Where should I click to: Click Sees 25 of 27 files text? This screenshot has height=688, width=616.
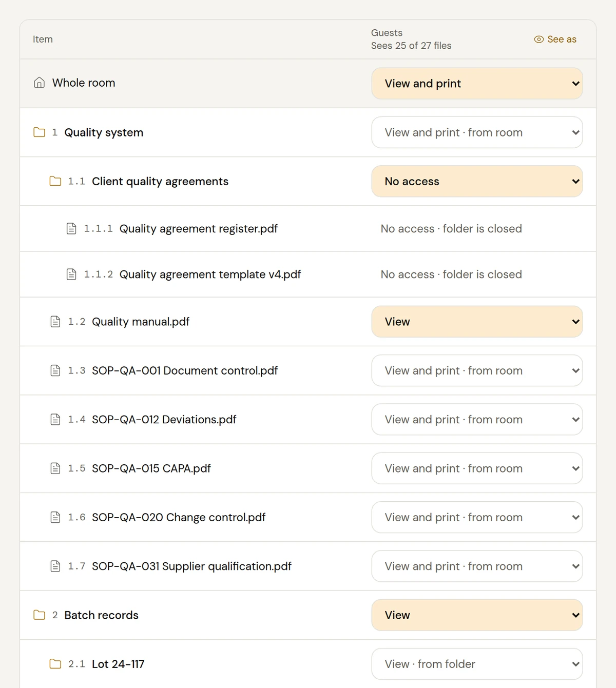tap(411, 46)
